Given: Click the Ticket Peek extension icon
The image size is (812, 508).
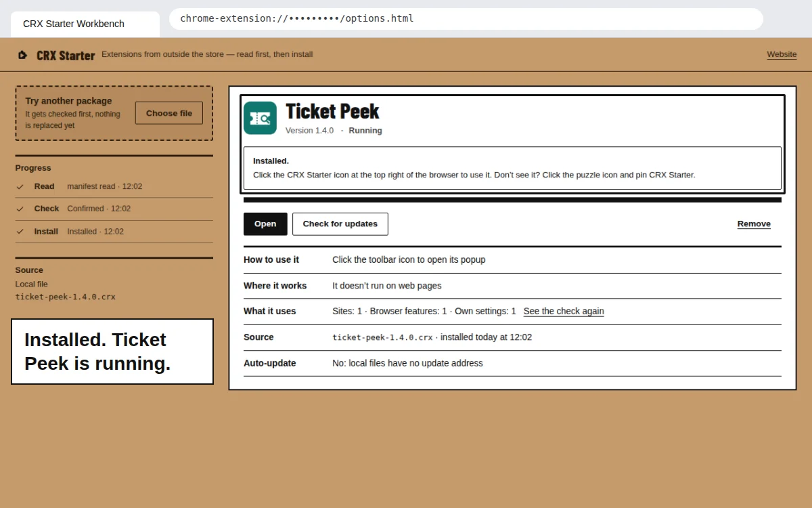Looking at the screenshot, I should click(260, 118).
